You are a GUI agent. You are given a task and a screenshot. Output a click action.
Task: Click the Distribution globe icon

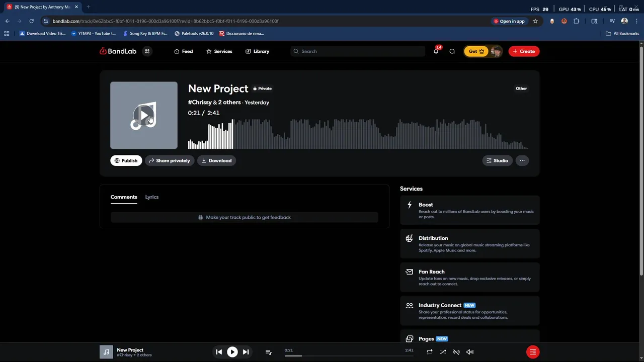pos(409,238)
